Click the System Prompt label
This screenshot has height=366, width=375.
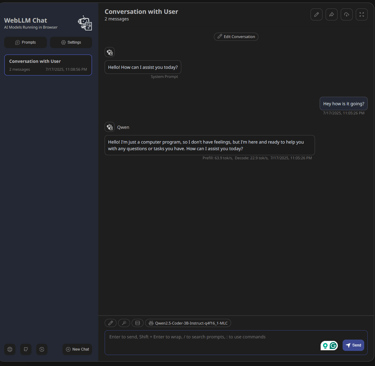[x=164, y=77]
